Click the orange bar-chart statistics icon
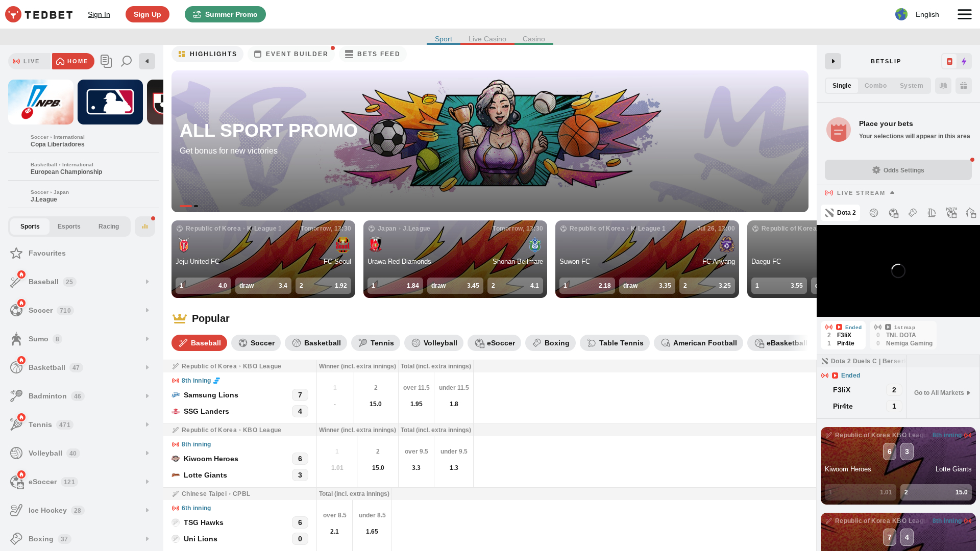The height and width of the screenshot is (551, 980). pos(144,226)
